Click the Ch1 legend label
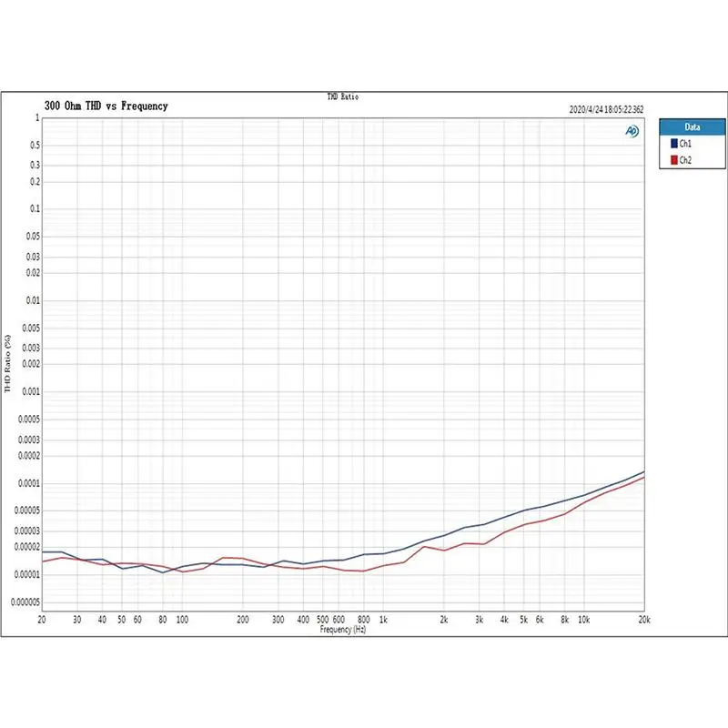This screenshot has width=728, height=728. point(685,144)
